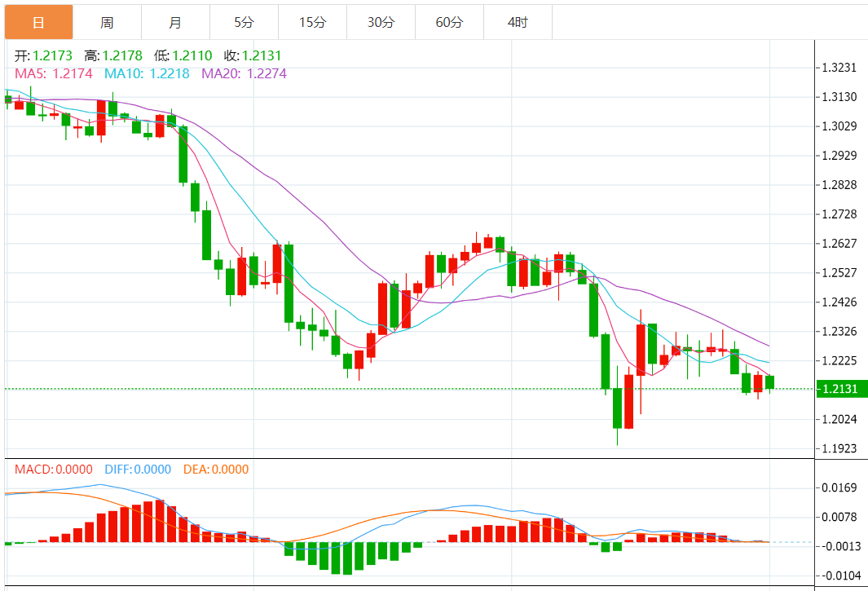Click the -0.0104 MACD axis label

tap(841, 576)
